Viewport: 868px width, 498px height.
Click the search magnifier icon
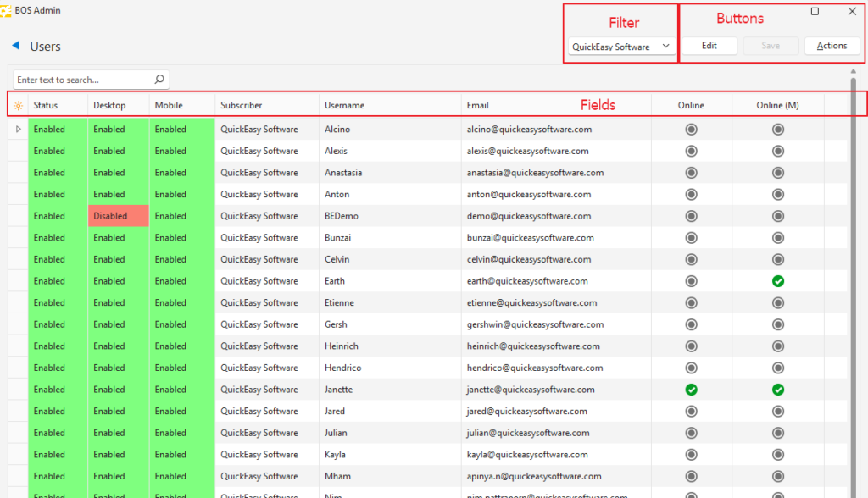(159, 80)
